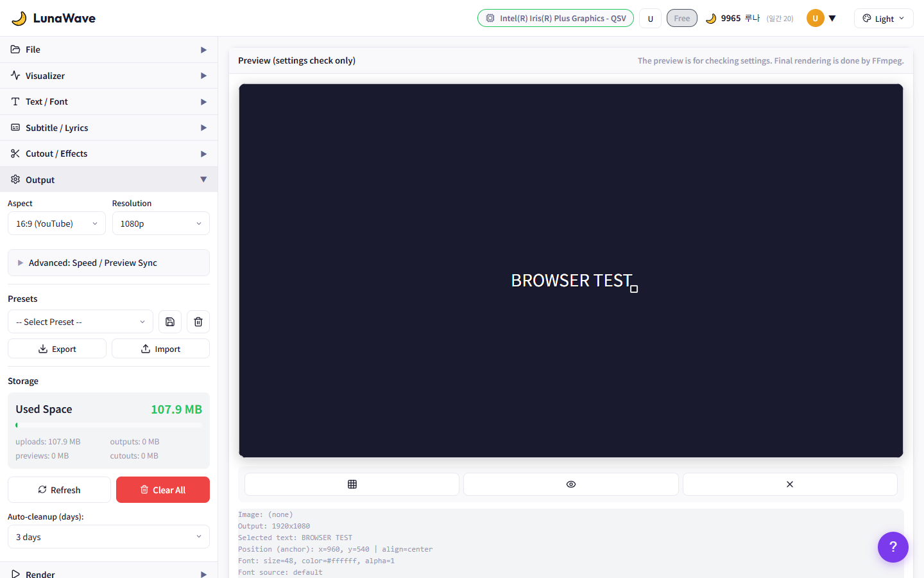Expand the Visualizer panel section

tap(108, 76)
